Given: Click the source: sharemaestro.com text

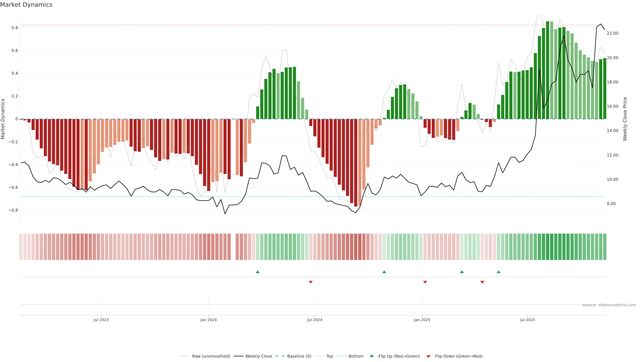Looking at the screenshot, I should coord(609,305).
